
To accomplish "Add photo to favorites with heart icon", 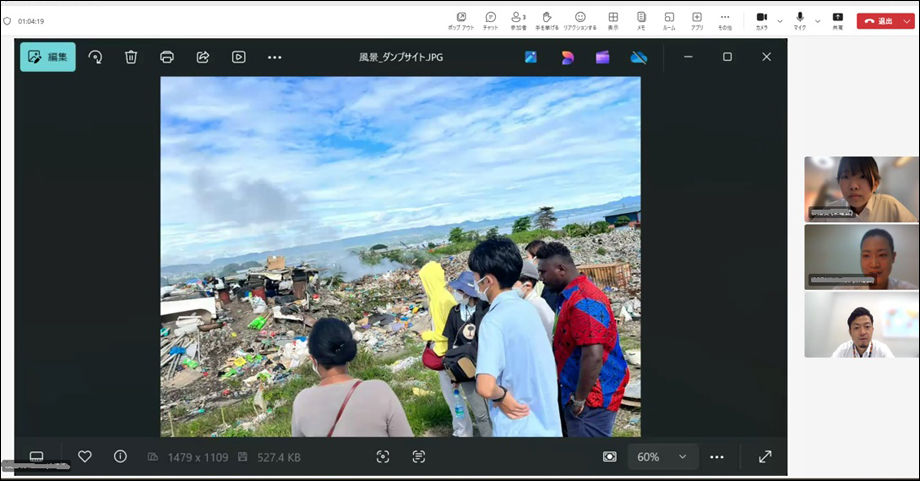I will tap(85, 456).
